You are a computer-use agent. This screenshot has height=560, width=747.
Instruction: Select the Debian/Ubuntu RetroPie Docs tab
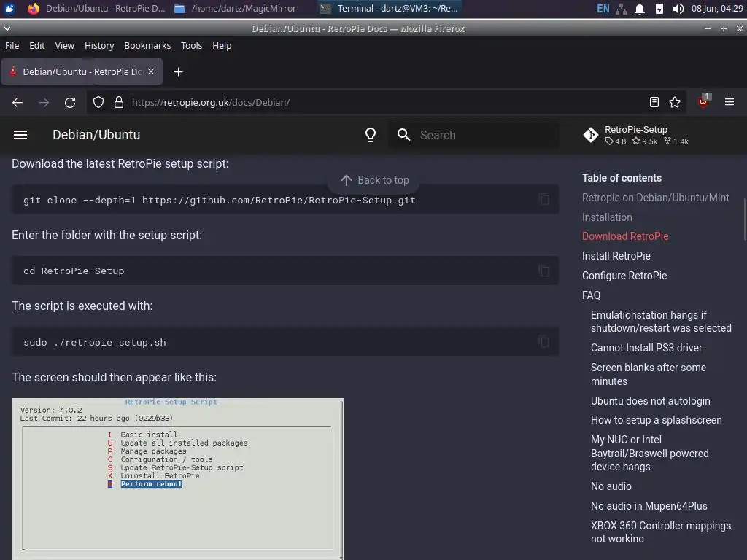(x=82, y=71)
